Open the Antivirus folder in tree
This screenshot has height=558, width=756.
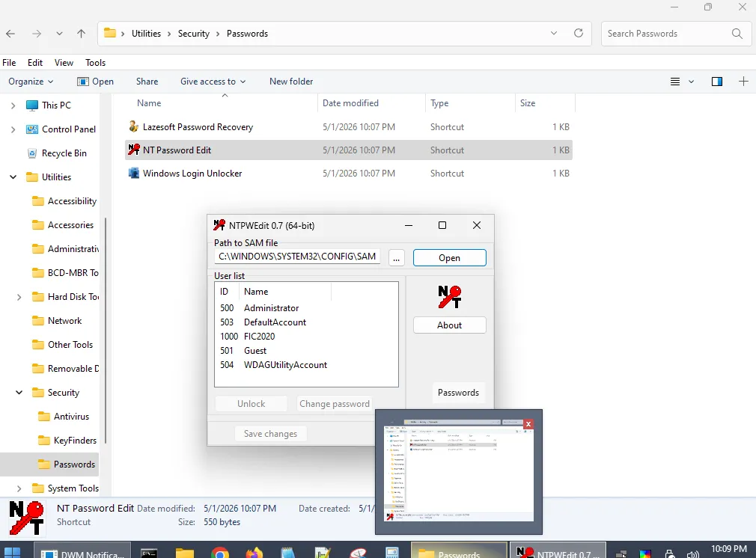pos(71,417)
